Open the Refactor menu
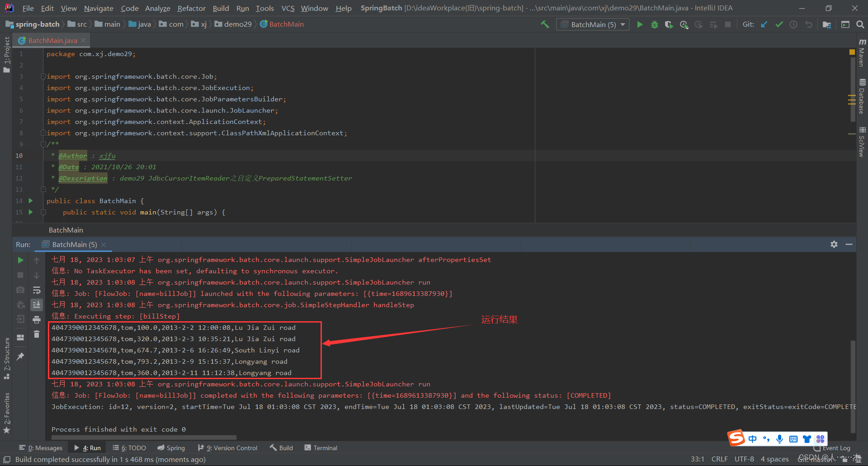This screenshot has height=466, width=868. click(x=191, y=8)
